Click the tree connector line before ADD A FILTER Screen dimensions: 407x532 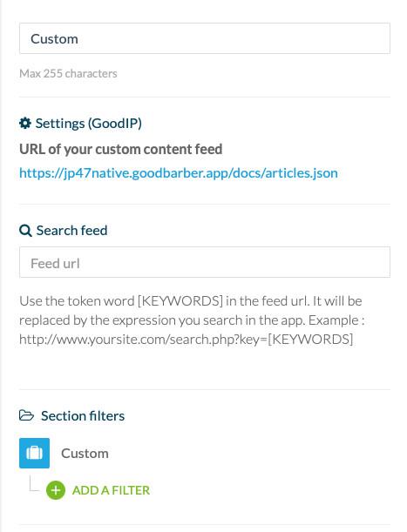[x=35, y=483]
